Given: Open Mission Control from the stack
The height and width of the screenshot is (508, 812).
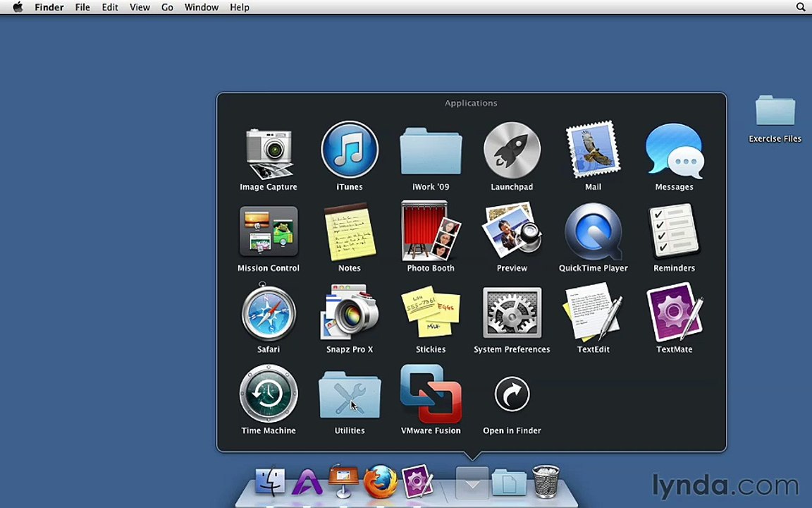Looking at the screenshot, I should pyautogui.click(x=269, y=231).
